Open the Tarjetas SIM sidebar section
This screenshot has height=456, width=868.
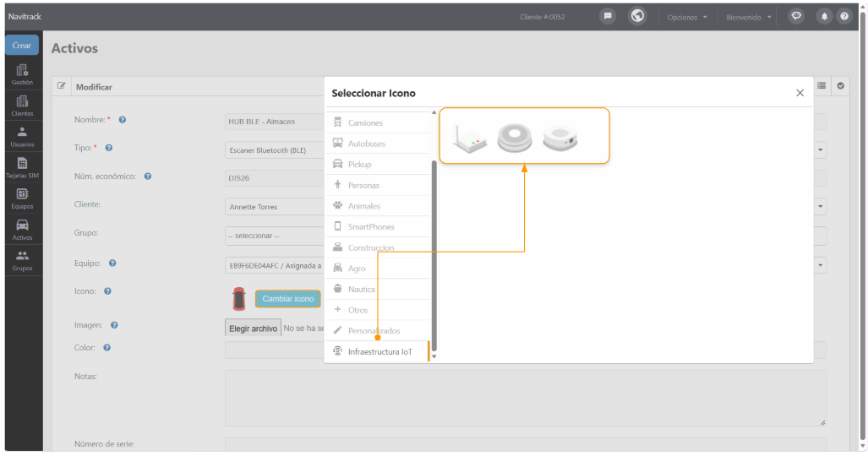coord(22,168)
